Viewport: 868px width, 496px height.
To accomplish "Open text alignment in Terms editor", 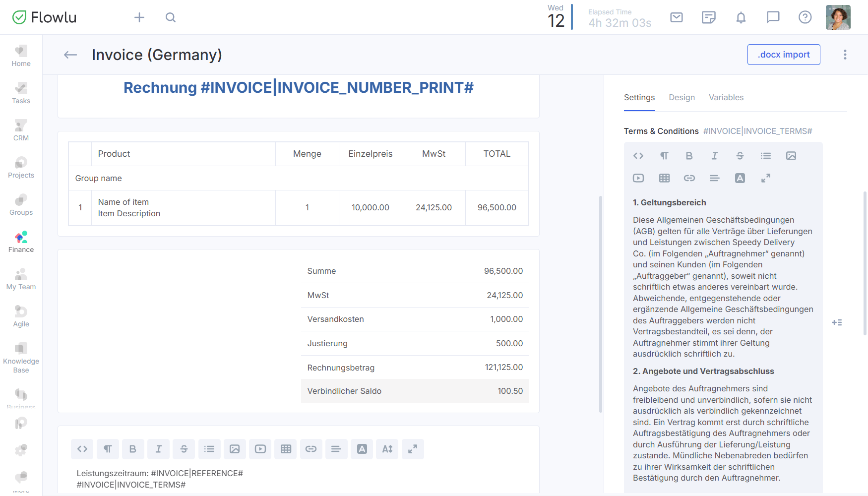I will pyautogui.click(x=714, y=178).
